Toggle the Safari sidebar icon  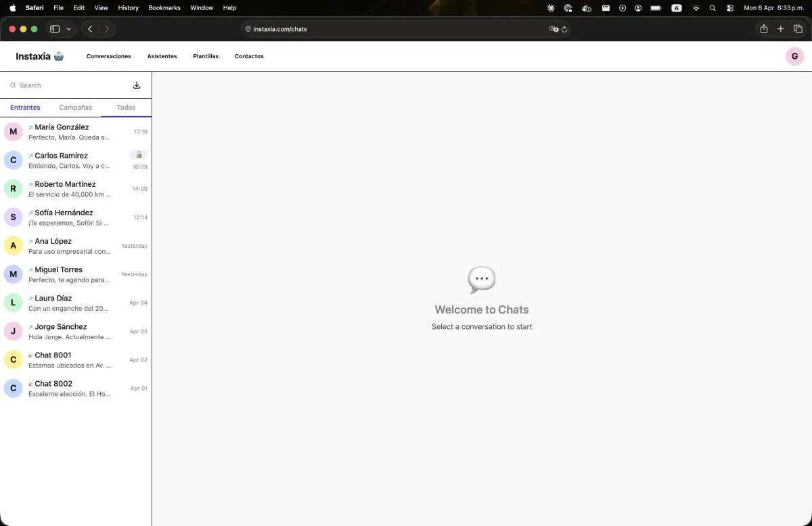click(53, 29)
